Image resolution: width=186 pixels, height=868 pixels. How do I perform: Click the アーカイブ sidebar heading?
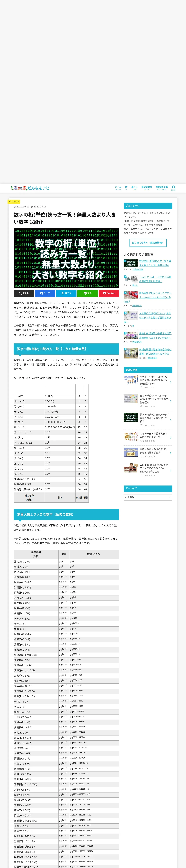(x=148, y=488)
